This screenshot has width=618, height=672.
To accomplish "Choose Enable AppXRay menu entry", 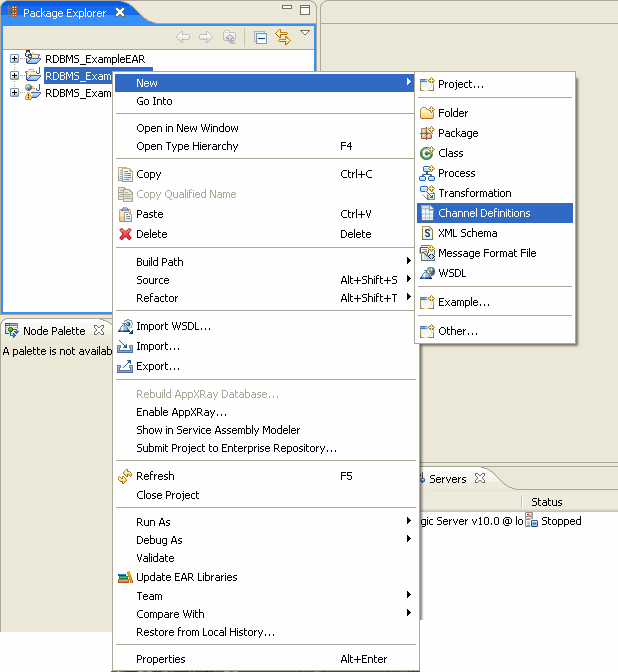I will coord(266,412).
